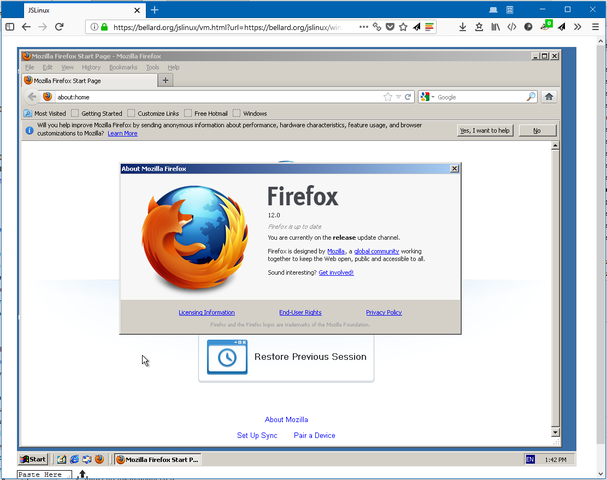Open the Windows bookmark
Image resolution: width=607 pixels, height=480 pixels.
point(250,113)
